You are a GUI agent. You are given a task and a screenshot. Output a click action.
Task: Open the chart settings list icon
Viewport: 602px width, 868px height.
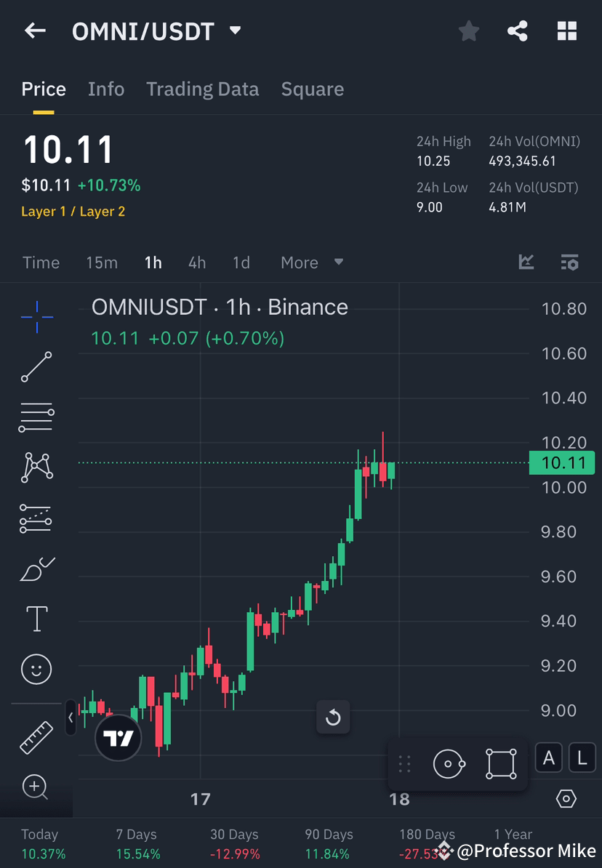point(569,262)
